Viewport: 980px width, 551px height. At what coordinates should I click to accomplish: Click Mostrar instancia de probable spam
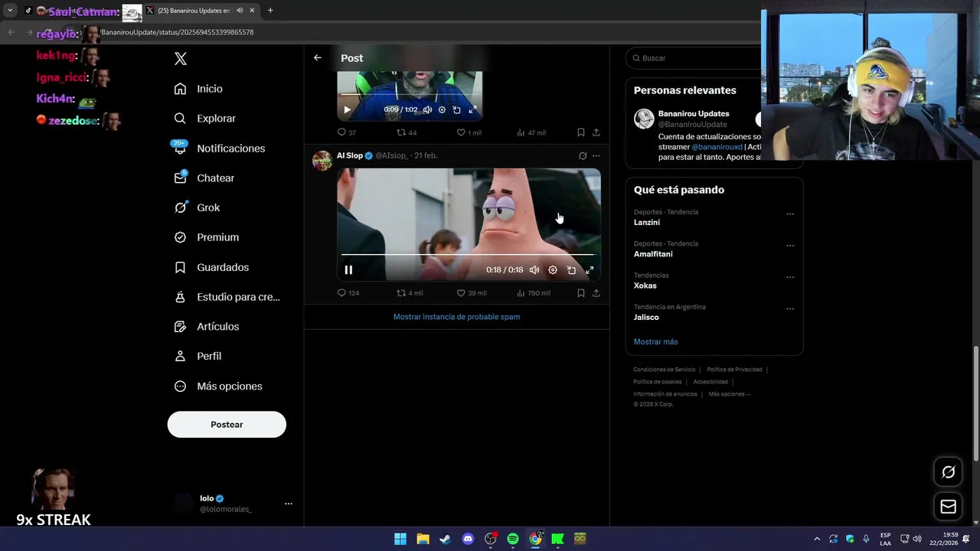click(456, 317)
